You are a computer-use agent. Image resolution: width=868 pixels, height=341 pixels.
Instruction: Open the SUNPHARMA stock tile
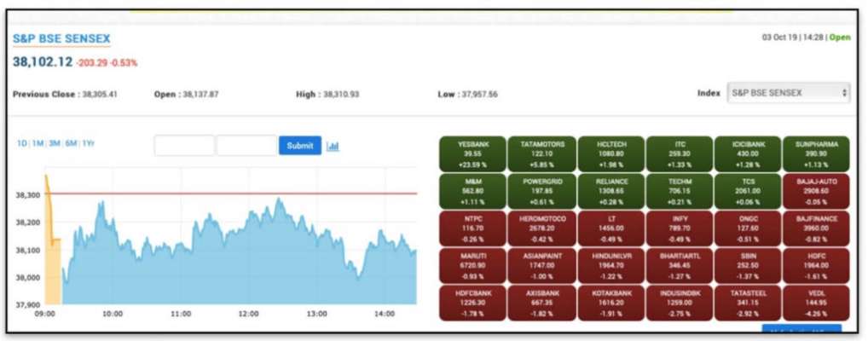point(817,154)
